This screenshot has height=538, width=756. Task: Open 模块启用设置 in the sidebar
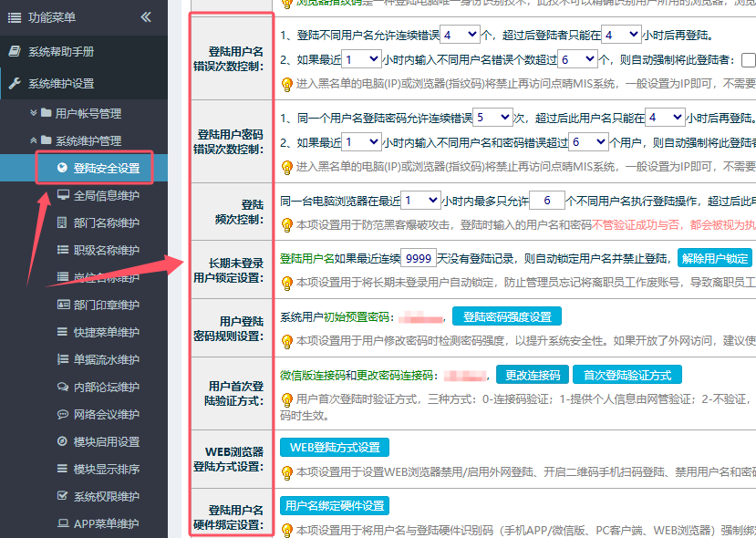106,442
